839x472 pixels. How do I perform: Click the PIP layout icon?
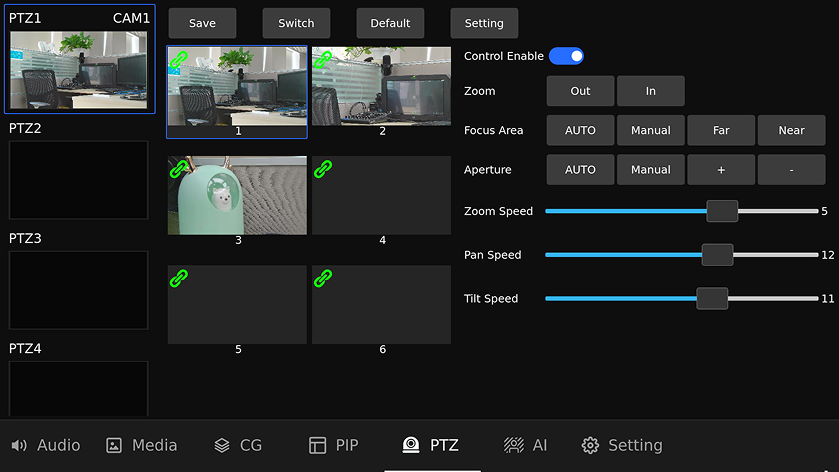point(317,445)
